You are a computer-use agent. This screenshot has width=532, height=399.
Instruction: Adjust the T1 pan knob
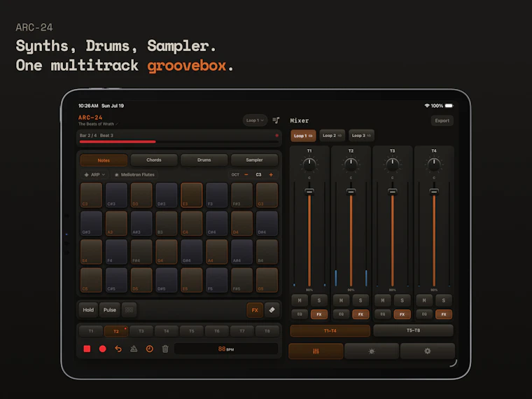309,164
